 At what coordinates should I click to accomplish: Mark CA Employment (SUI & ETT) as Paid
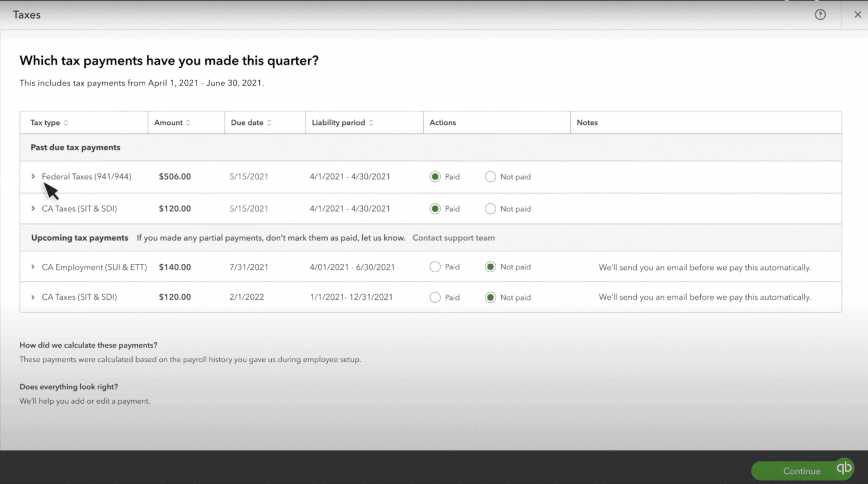(x=435, y=267)
